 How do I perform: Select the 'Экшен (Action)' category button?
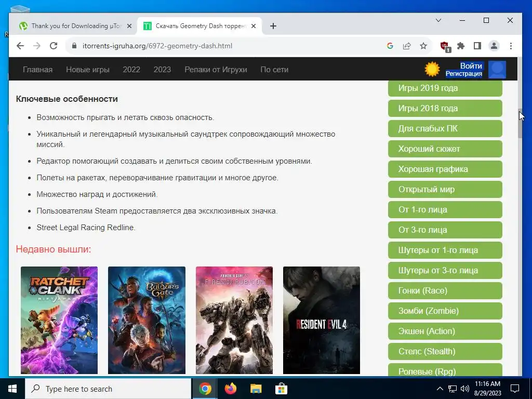(445, 331)
